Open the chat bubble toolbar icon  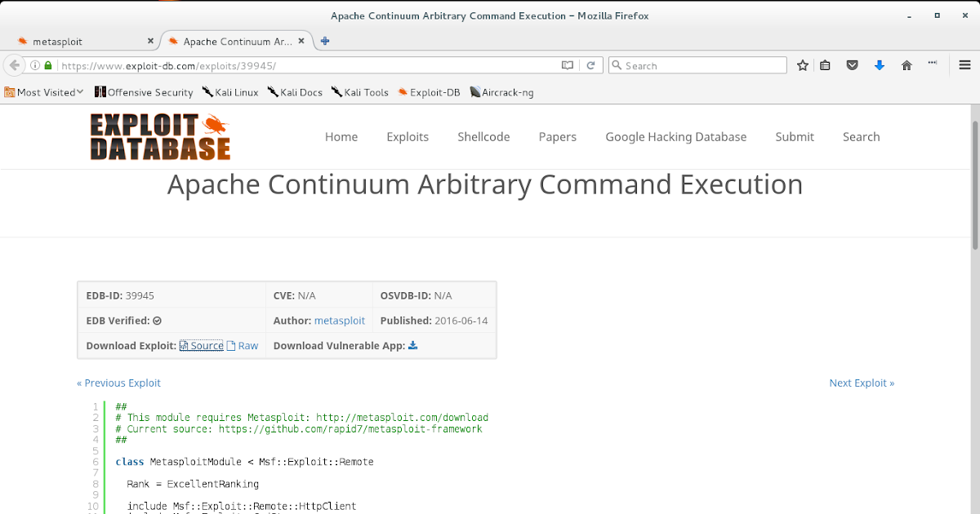[x=933, y=64]
